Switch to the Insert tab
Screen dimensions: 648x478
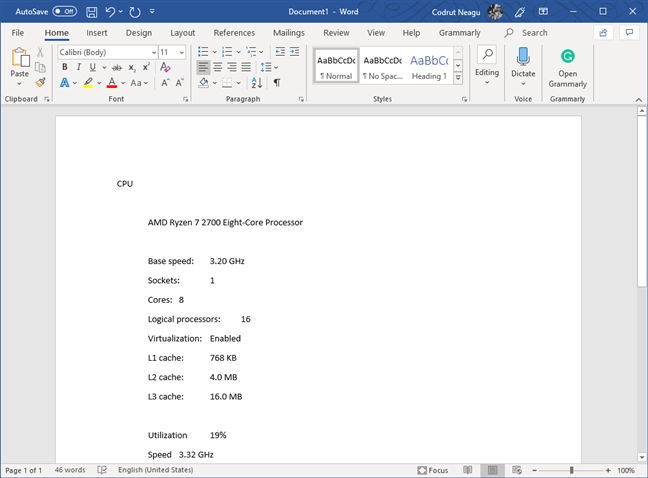point(97,33)
